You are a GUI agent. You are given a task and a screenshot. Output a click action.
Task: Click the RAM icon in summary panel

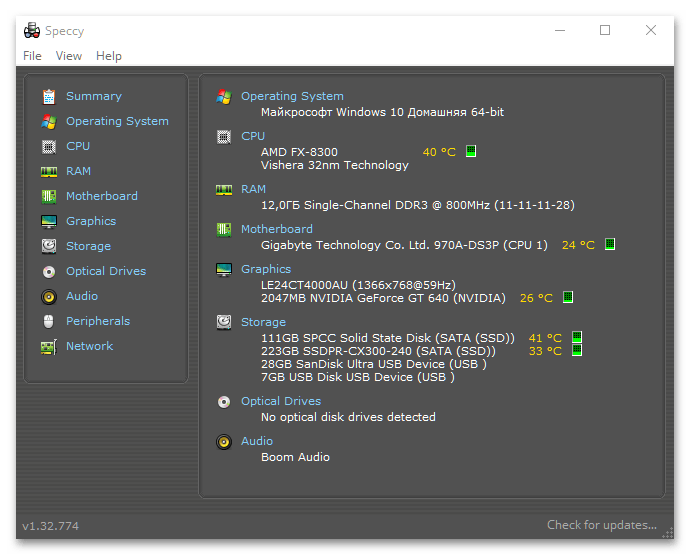click(224, 190)
